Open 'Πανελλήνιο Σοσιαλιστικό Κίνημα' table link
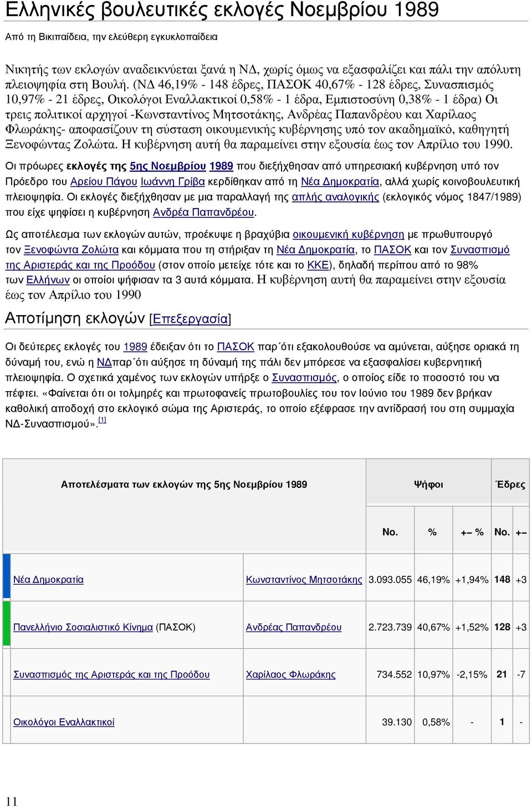 83,627
